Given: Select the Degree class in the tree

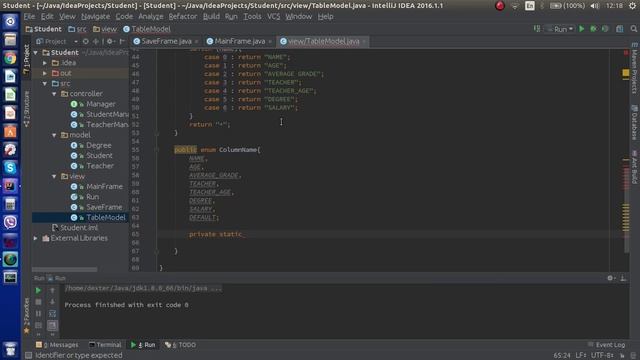Looking at the screenshot, I should pyautogui.click(x=98, y=145).
